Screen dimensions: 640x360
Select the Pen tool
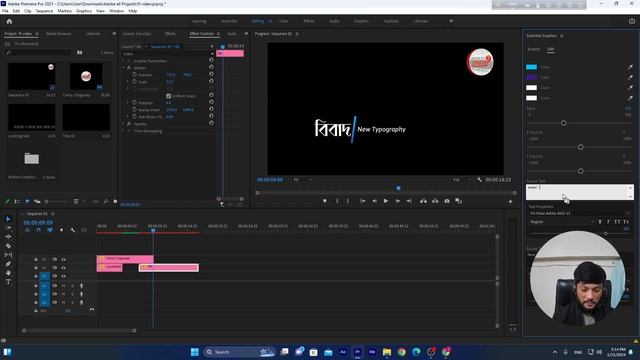coord(8,264)
